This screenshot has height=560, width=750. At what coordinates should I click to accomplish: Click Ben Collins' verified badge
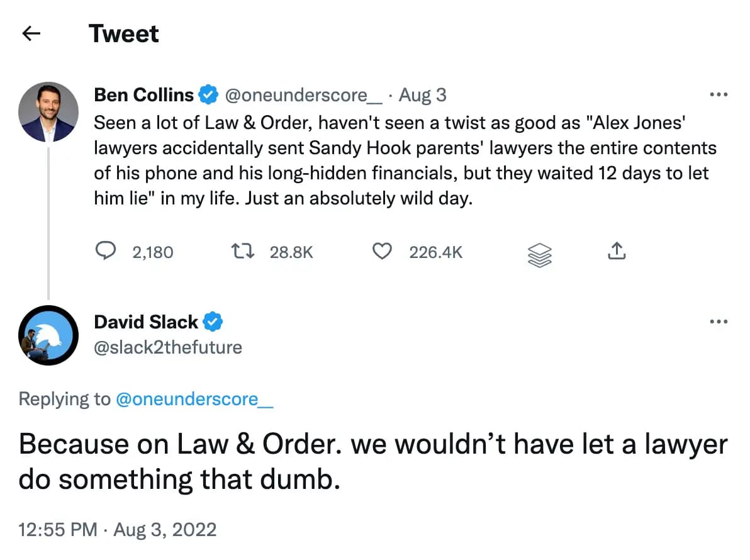208,94
